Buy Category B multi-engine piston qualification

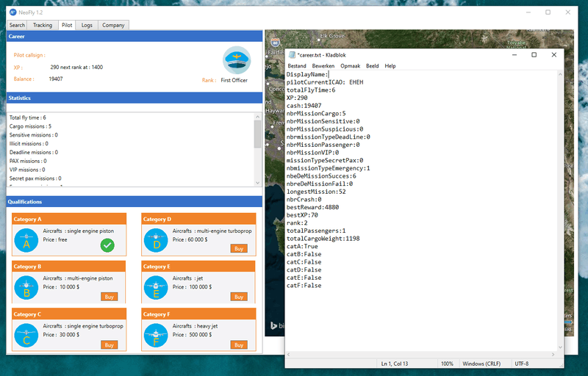click(x=109, y=297)
